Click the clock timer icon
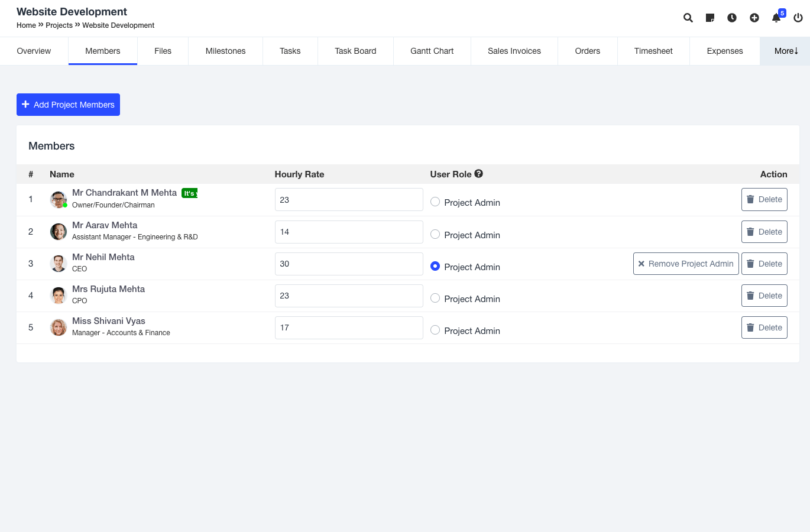Screen dimensions: 810x532 (x=732, y=18)
